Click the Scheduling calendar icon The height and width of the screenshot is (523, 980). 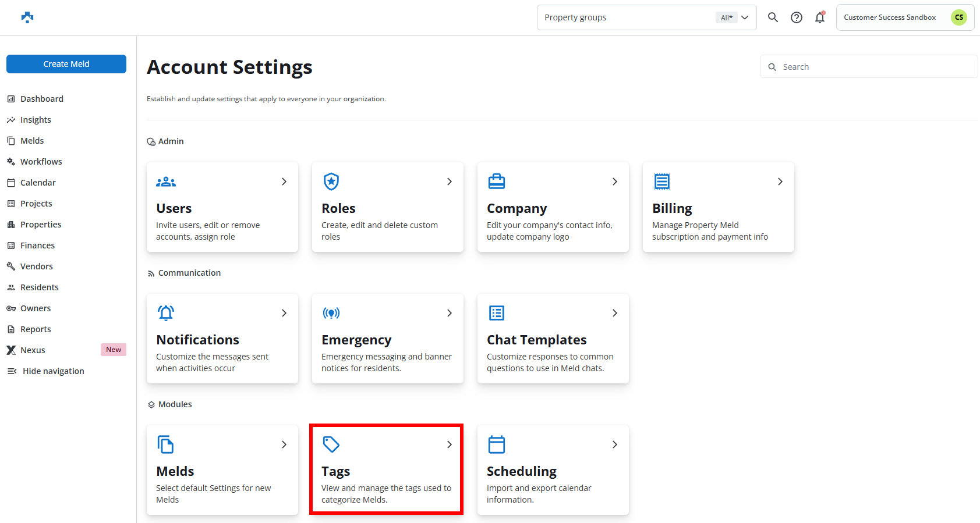(497, 444)
